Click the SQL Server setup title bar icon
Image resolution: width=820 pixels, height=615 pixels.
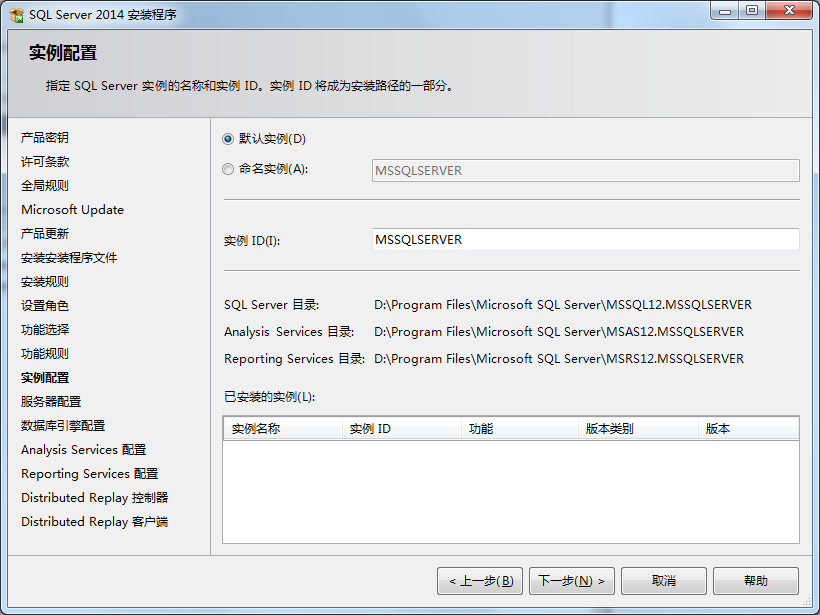click(x=16, y=15)
